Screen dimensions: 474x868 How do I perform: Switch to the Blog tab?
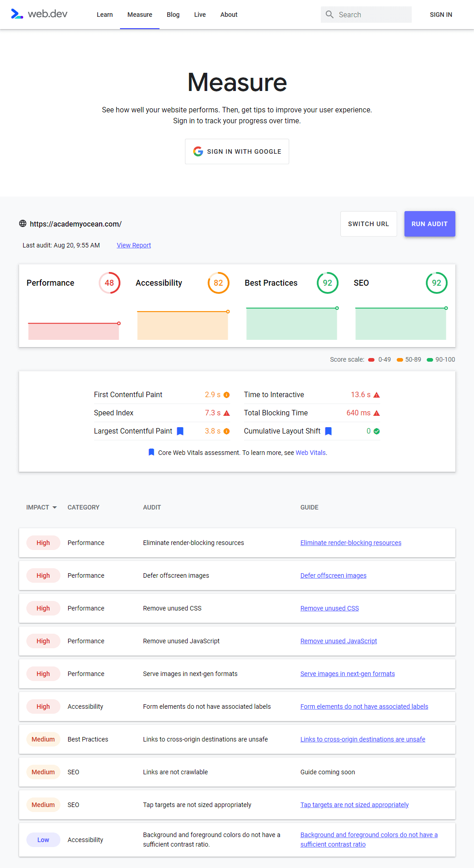(x=173, y=15)
